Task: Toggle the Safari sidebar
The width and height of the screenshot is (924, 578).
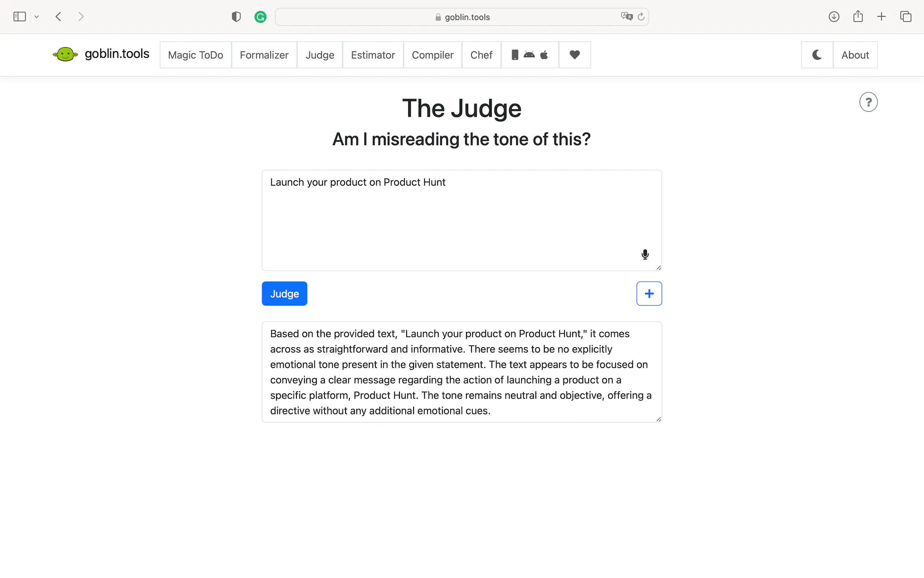Action: [20, 17]
